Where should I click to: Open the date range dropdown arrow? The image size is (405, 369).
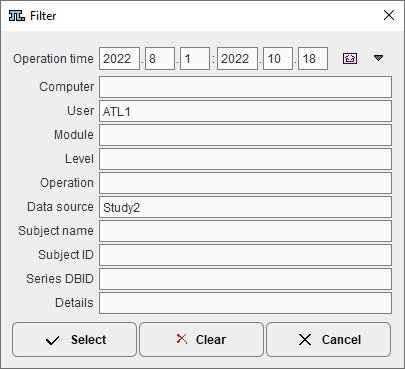point(378,58)
